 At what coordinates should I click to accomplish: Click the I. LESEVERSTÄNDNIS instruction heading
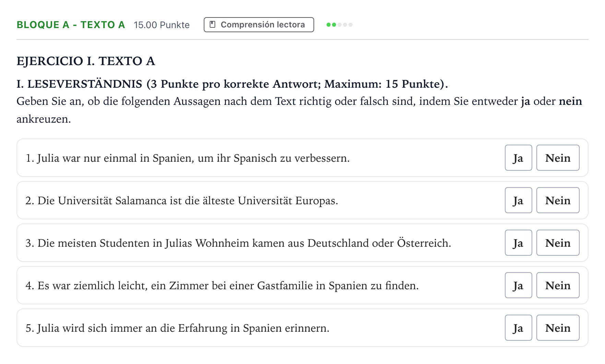click(x=232, y=84)
